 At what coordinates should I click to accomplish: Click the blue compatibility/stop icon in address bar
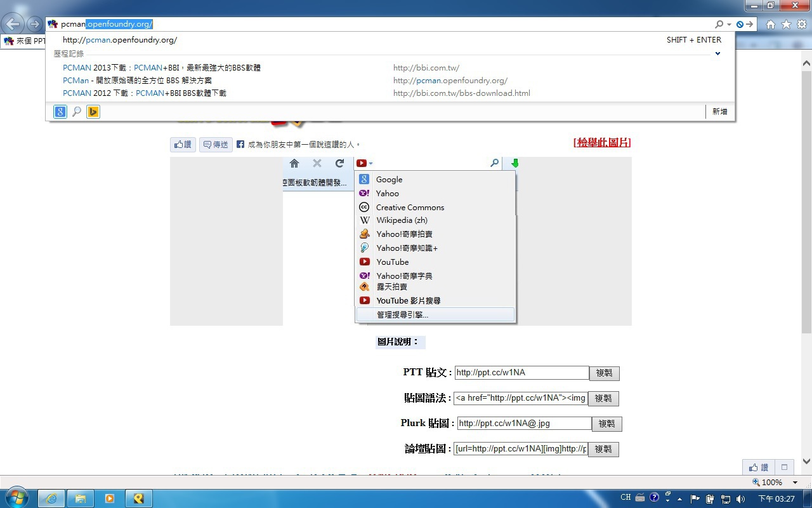740,24
